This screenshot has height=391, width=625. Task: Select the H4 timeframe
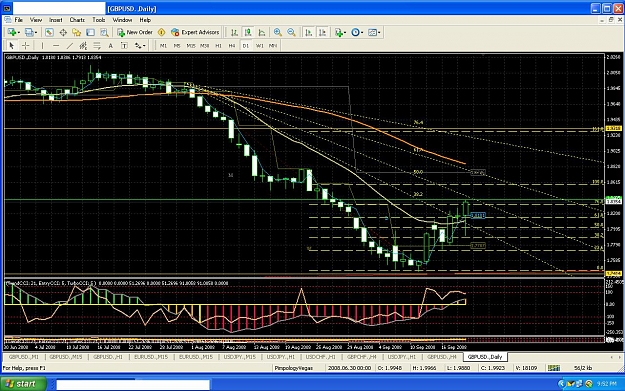pos(232,46)
